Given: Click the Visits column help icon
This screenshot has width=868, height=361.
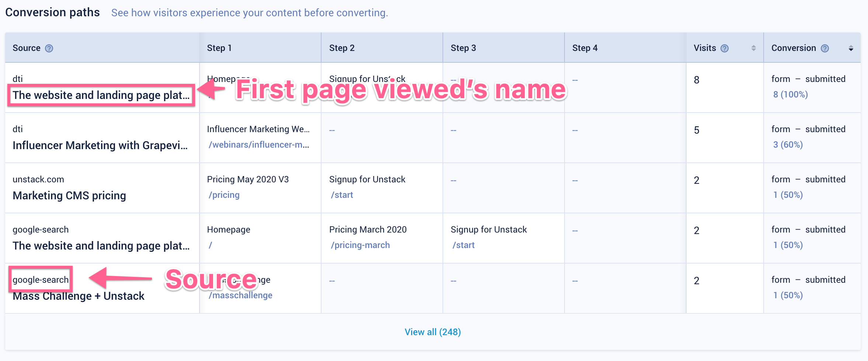Looking at the screenshot, I should click(x=725, y=48).
